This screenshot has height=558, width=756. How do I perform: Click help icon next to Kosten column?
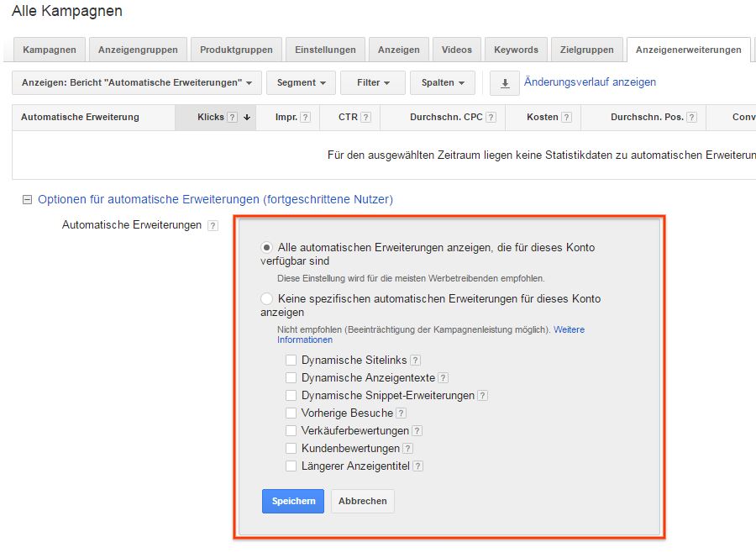click(566, 117)
